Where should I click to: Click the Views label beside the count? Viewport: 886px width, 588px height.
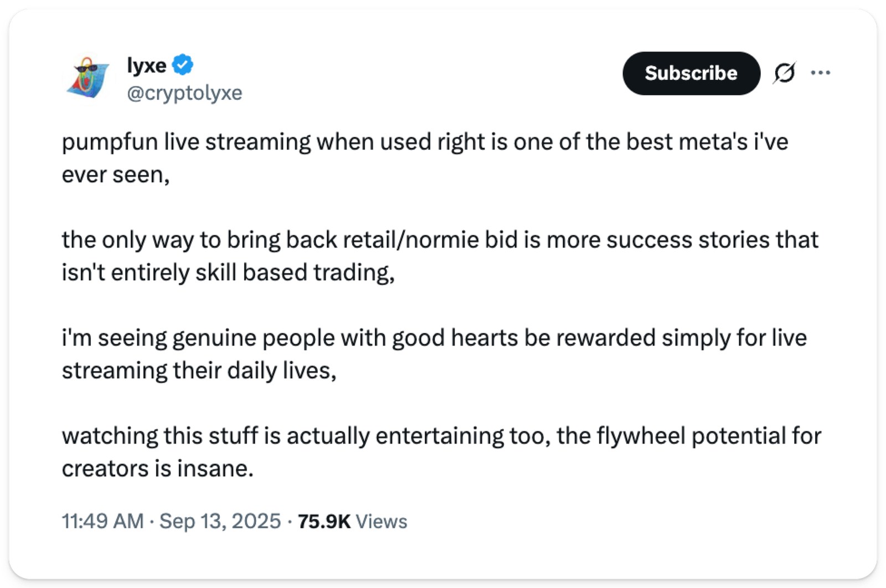click(381, 521)
